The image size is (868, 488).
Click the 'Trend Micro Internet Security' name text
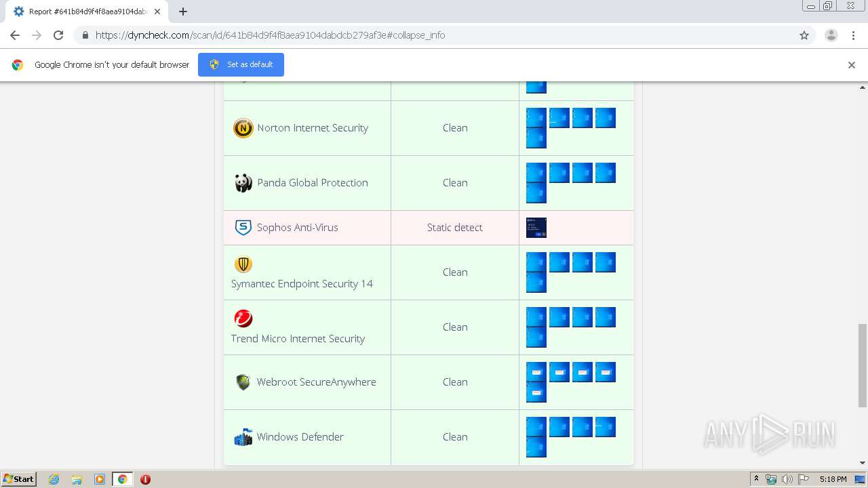point(298,339)
